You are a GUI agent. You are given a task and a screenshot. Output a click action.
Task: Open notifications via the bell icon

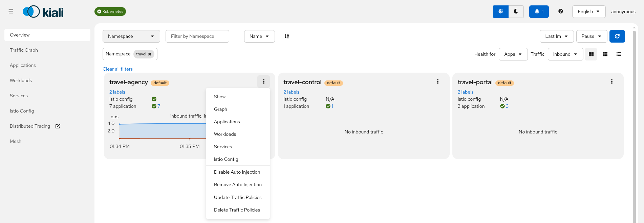[539, 11]
